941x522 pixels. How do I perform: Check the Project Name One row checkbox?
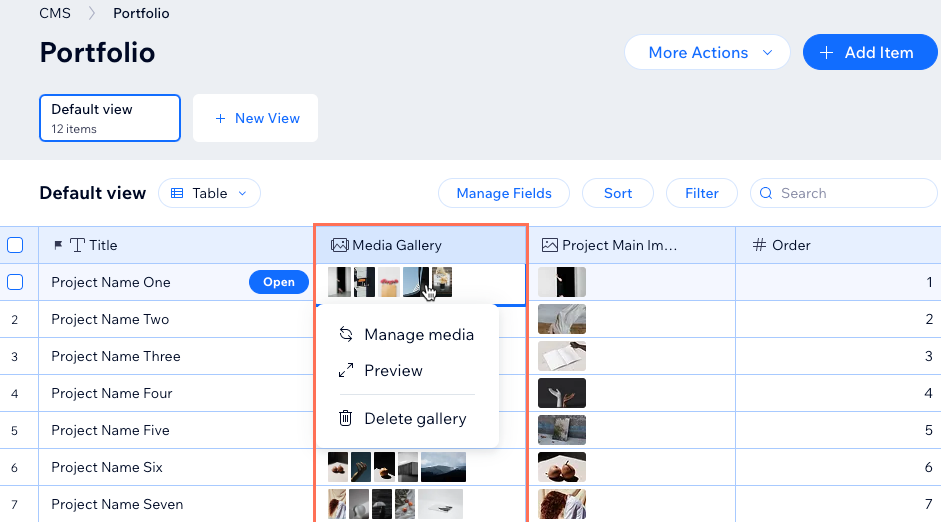[x=15, y=282]
